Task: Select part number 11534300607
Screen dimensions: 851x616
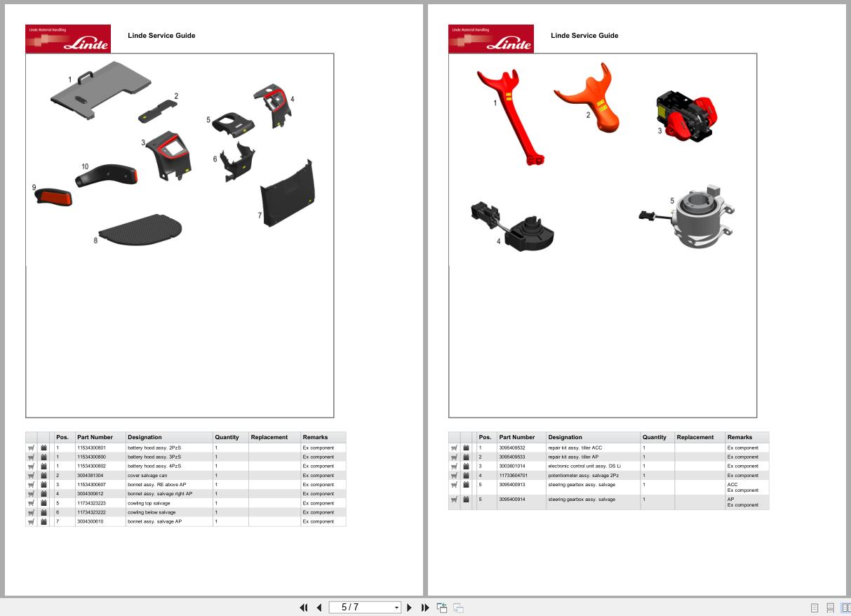Action: pyautogui.click(x=91, y=484)
